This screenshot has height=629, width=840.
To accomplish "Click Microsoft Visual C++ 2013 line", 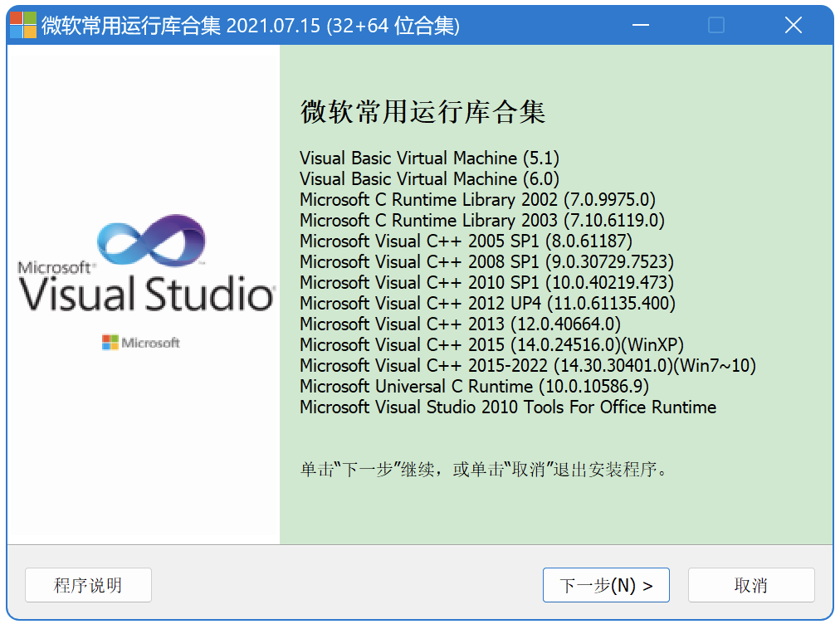I will coord(460,324).
